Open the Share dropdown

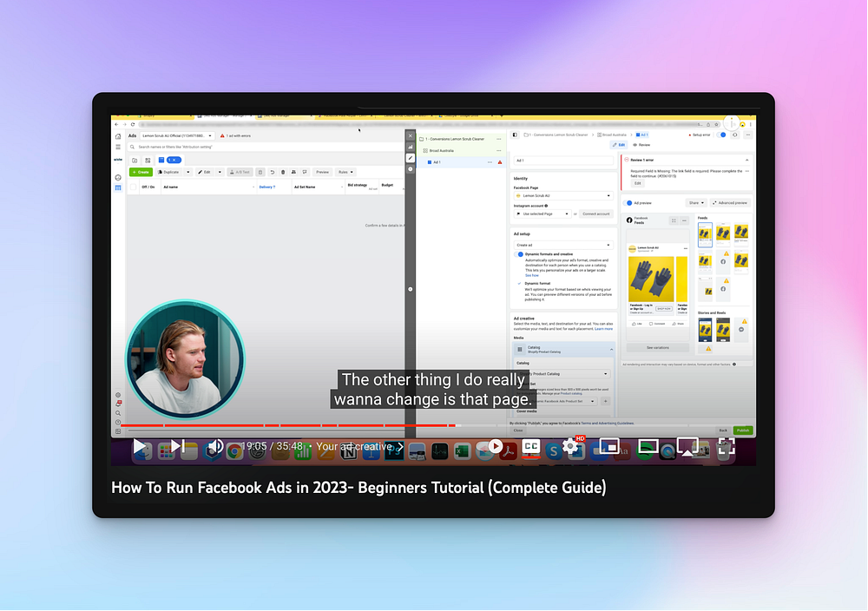pyautogui.click(x=696, y=203)
